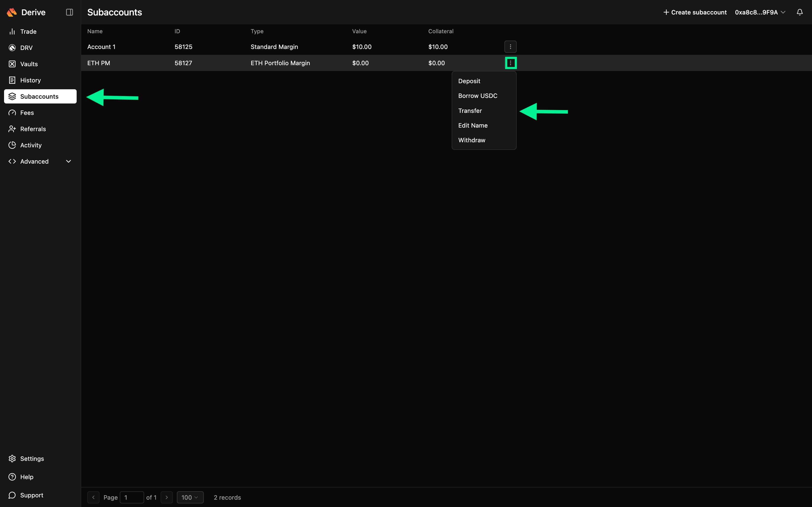This screenshot has height=507, width=812.
Task: Select Transfer from the context menu
Action: [470, 111]
